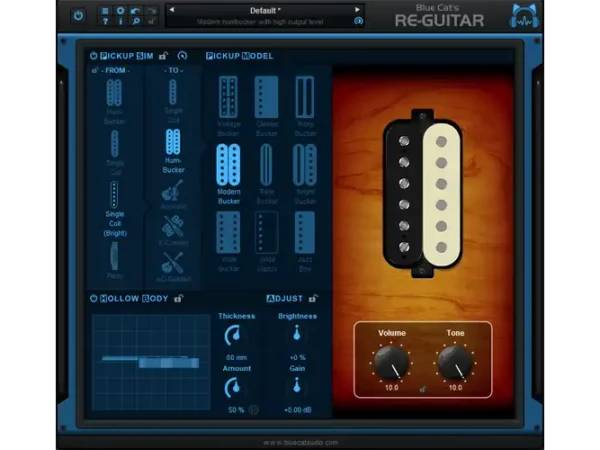Choose the Bright Bucker pickup model

[305, 174]
